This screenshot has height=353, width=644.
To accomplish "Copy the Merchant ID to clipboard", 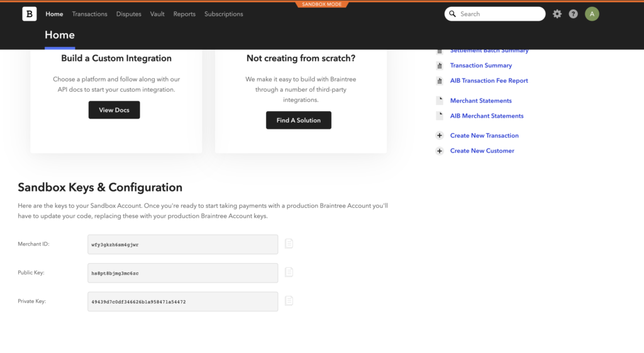I will click(x=289, y=244).
